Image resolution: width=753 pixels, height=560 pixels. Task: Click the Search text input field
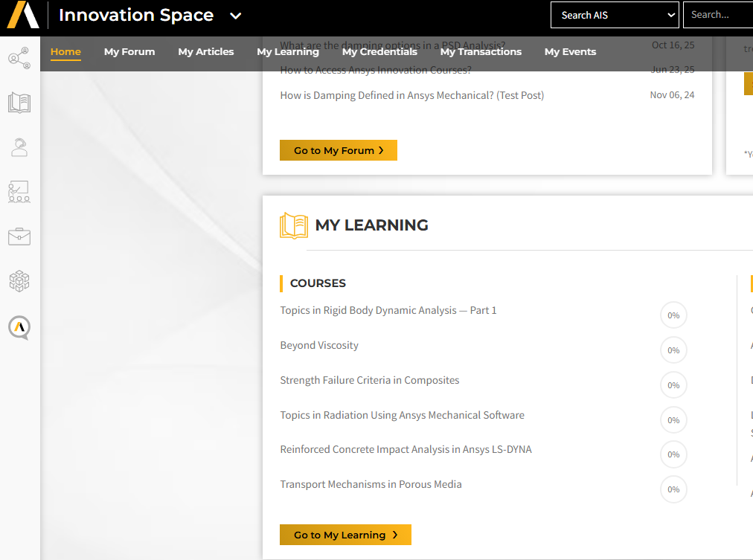click(719, 15)
